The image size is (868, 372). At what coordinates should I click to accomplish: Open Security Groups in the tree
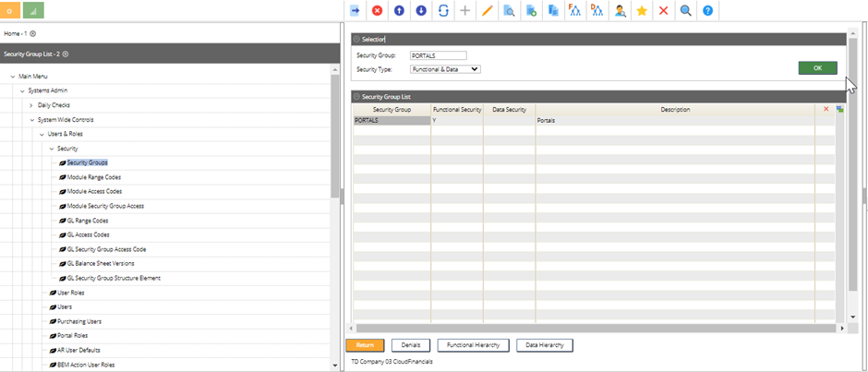pyautogui.click(x=88, y=162)
